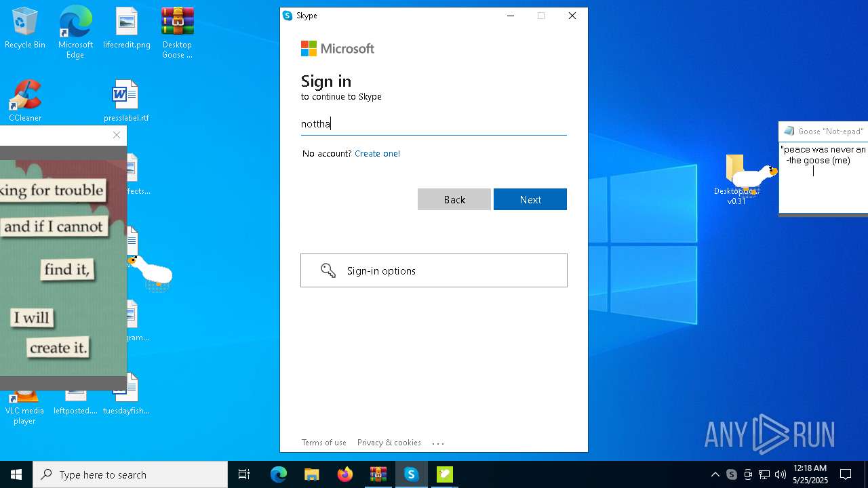The image size is (868, 488).
Task: Click the Skype tray icon
Action: coord(732,474)
